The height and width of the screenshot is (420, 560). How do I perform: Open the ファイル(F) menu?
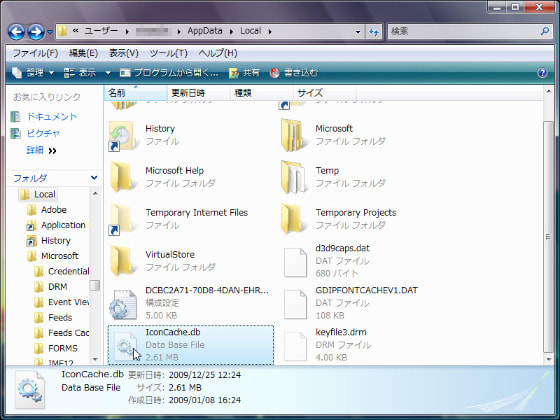(35, 53)
